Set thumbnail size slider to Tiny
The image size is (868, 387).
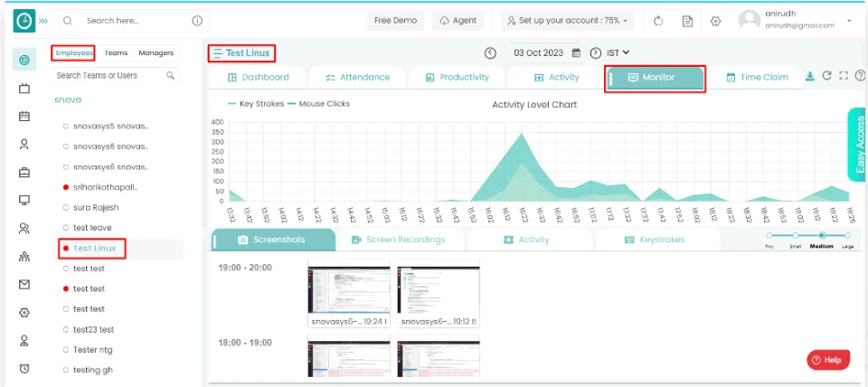pyautogui.click(x=769, y=235)
